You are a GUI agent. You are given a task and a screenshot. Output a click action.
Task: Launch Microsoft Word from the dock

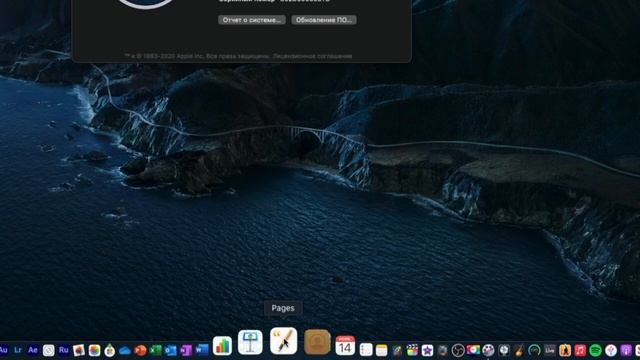tap(202, 350)
